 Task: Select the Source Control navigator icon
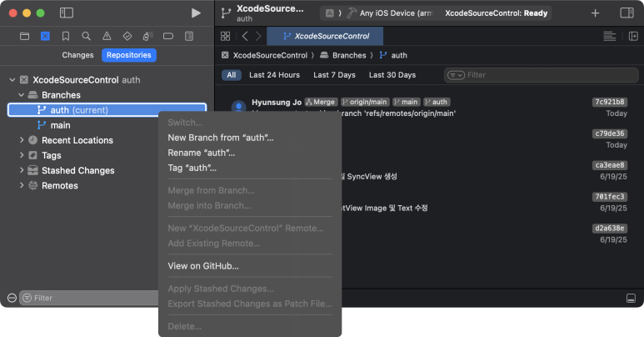point(45,36)
